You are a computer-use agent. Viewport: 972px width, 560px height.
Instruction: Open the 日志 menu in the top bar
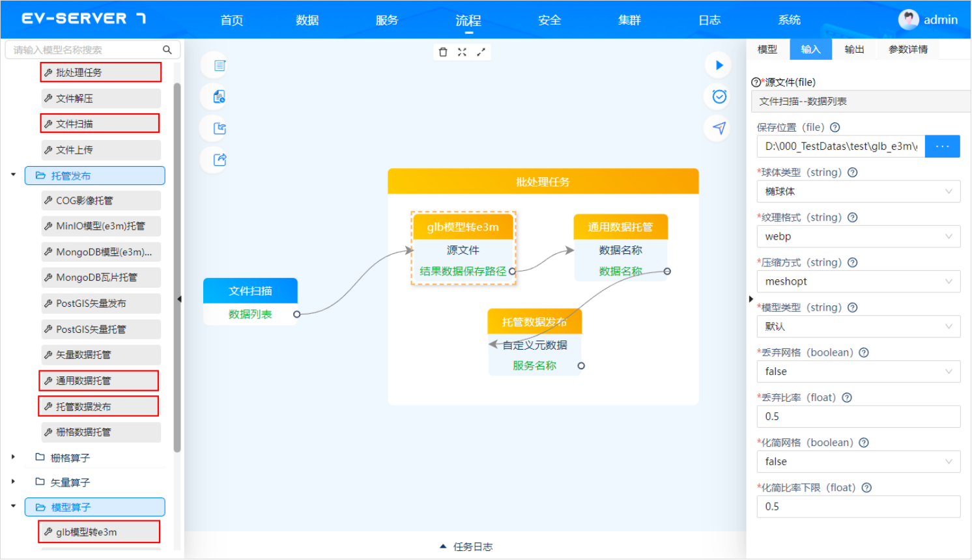(x=709, y=20)
